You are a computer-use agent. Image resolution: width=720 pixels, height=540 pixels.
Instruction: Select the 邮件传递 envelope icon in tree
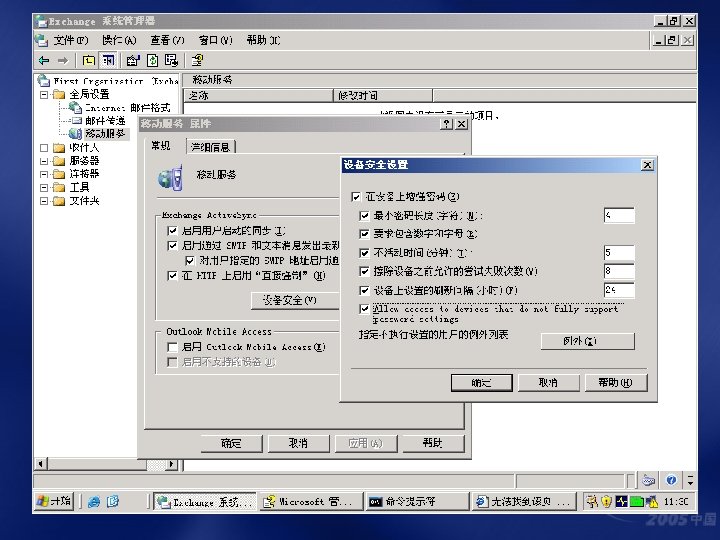77,120
